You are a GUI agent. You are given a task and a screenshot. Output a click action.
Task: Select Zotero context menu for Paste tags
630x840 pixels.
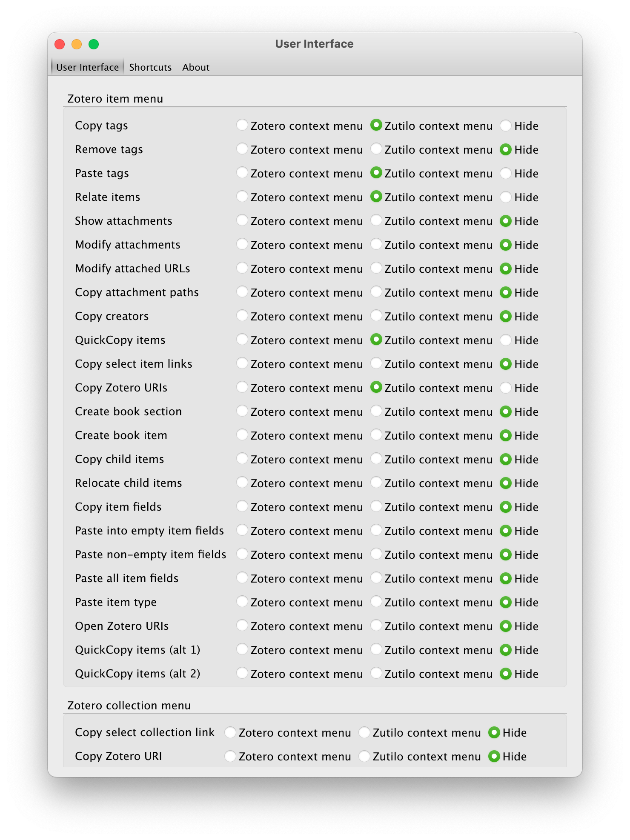[242, 173]
